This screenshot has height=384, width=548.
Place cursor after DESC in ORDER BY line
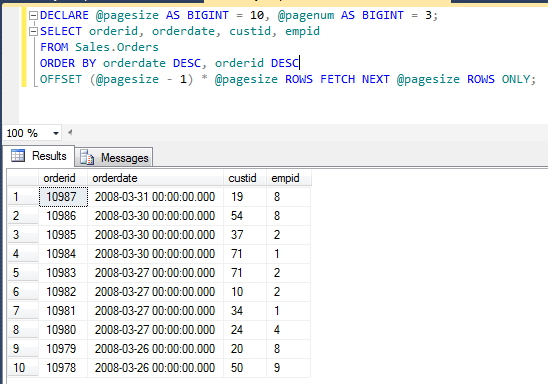(x=300, y=63)
